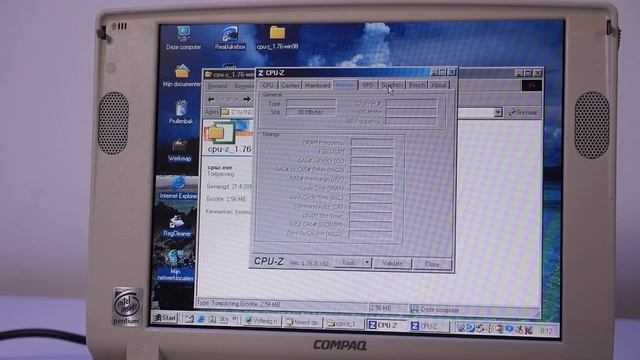Click the Explorer Adres path field
Image resolution: width=640 pixels, height=360 pixels.
coord(238,112)
